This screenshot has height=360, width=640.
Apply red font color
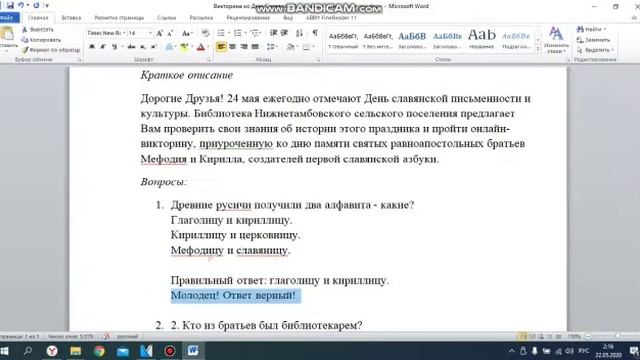200,47
